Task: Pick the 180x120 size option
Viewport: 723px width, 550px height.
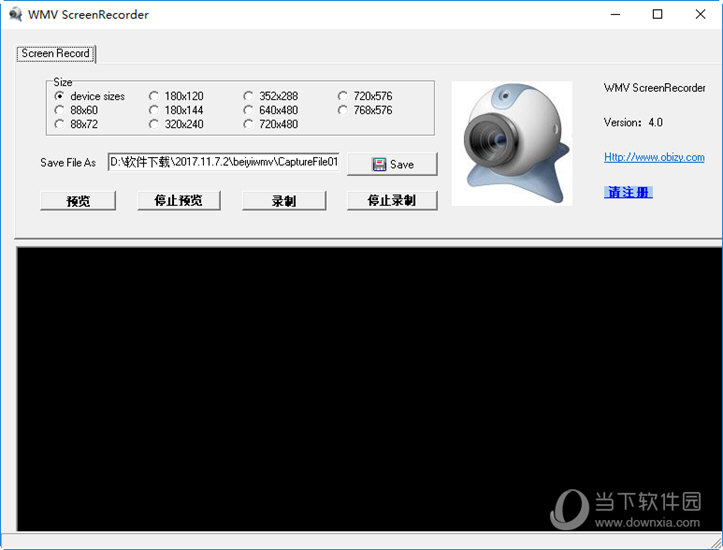Action: pos(154,97)
